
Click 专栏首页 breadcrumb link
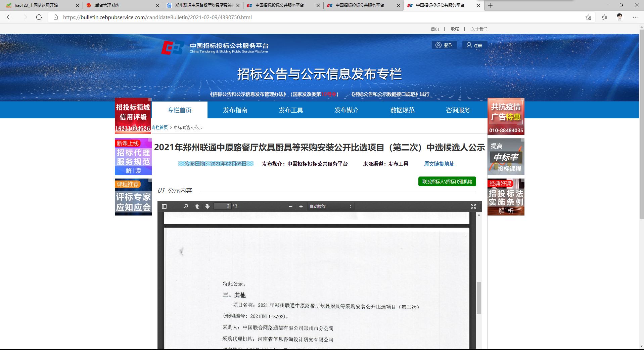[x=160, y=127]
